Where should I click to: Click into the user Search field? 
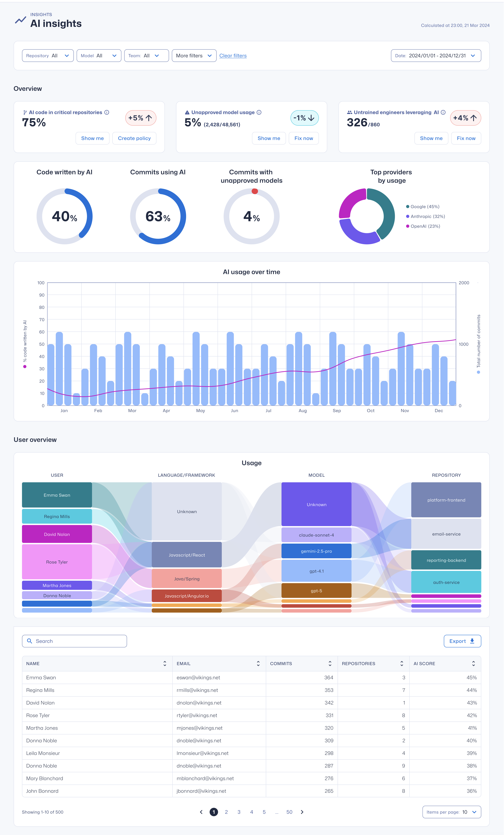point(75,641)
